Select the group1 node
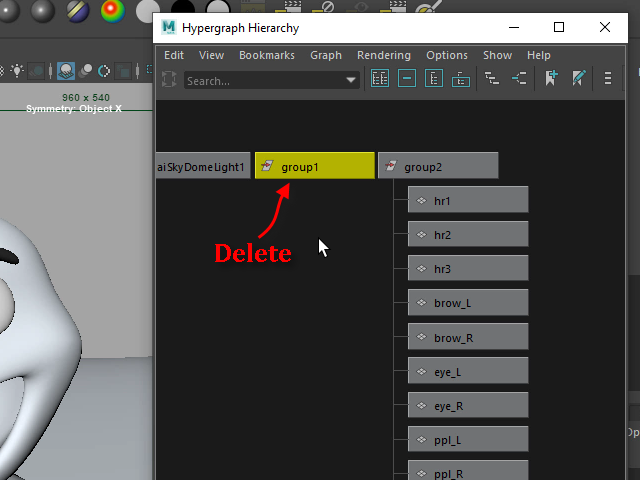This screenshot has height=480, width=640. (314, 167)
